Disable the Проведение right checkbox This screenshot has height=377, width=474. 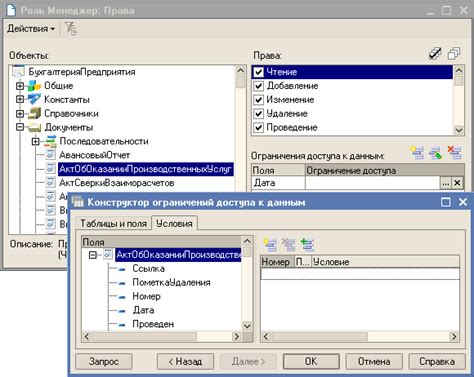(259, 127)
